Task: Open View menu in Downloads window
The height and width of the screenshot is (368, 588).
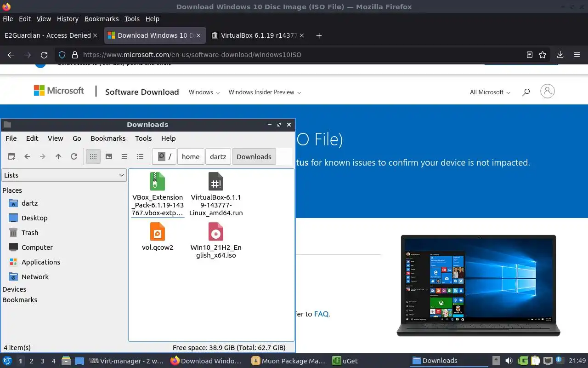Action: coord(55,138)
